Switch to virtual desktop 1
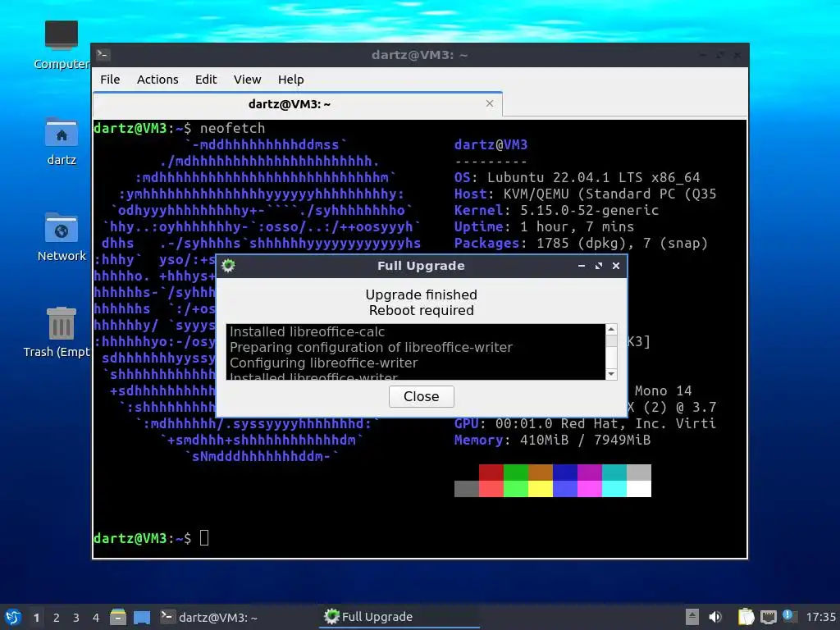The height and width of the screenshot is (630, 840). pyautogui.click(x=36, y=618)
